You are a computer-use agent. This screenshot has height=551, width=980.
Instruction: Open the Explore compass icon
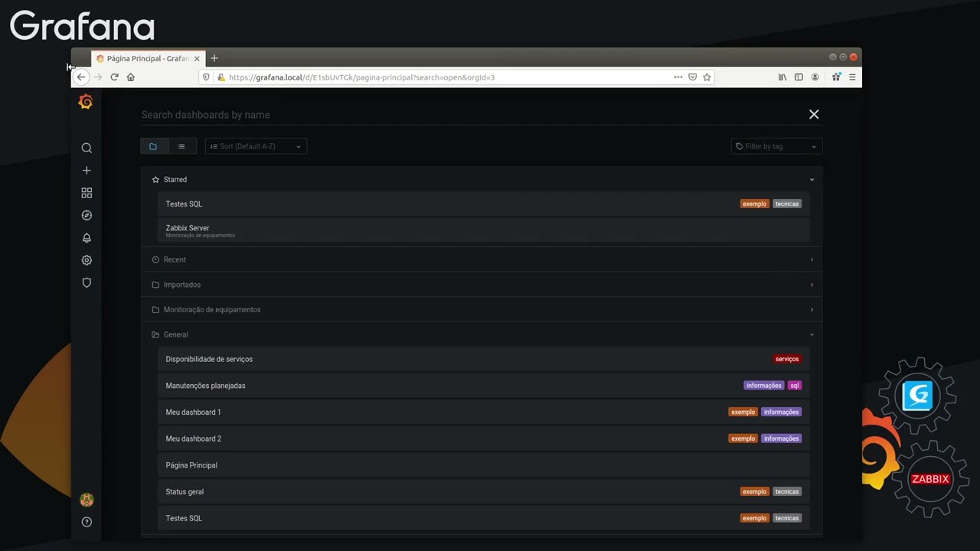(87, 216)
